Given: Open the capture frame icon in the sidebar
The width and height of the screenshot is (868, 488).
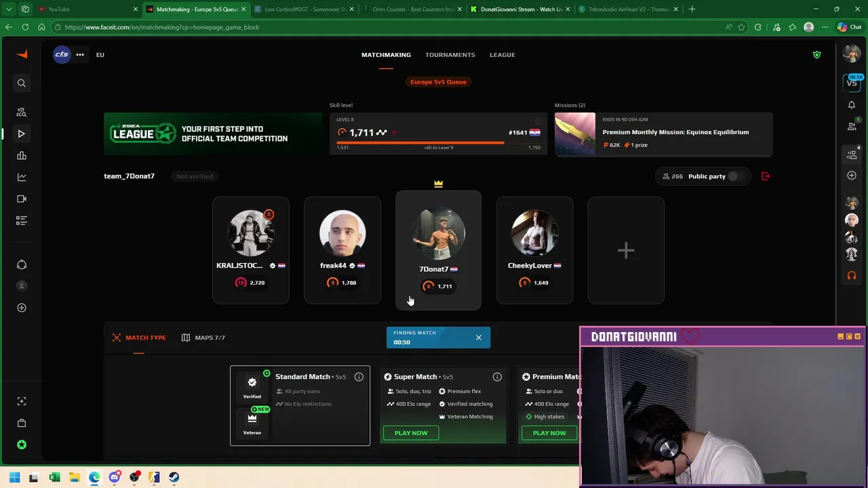Looking at the screenshot, I should click(x=22, y=401).
